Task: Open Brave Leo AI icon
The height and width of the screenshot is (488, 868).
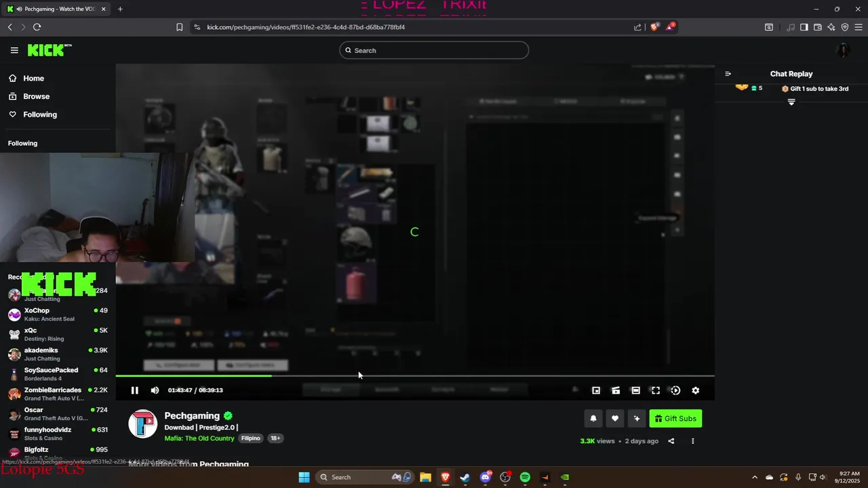Action: coord(831,27)
